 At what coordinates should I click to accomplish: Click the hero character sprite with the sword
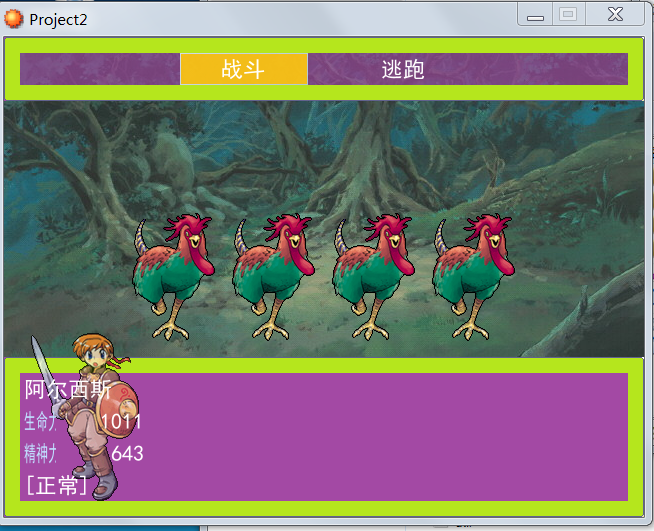coord(85,416)
